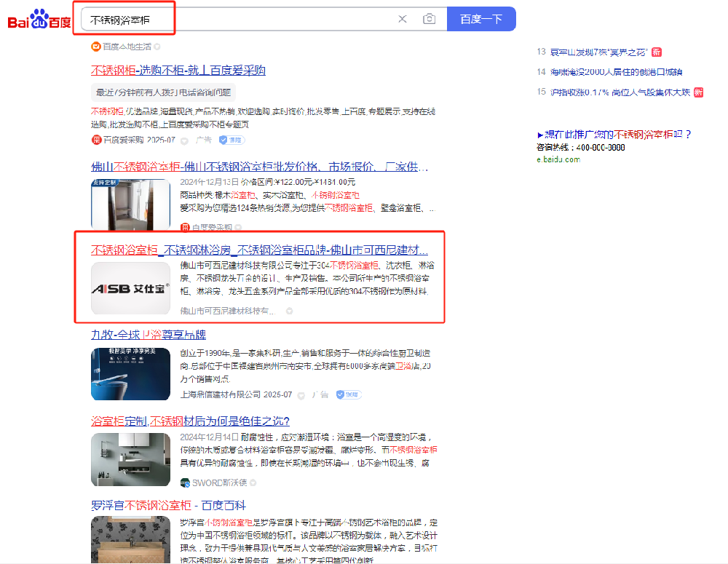The width and height of the screenshot is (728, 564).
Task: Click the Baidu logo
Action: point(39,20)
